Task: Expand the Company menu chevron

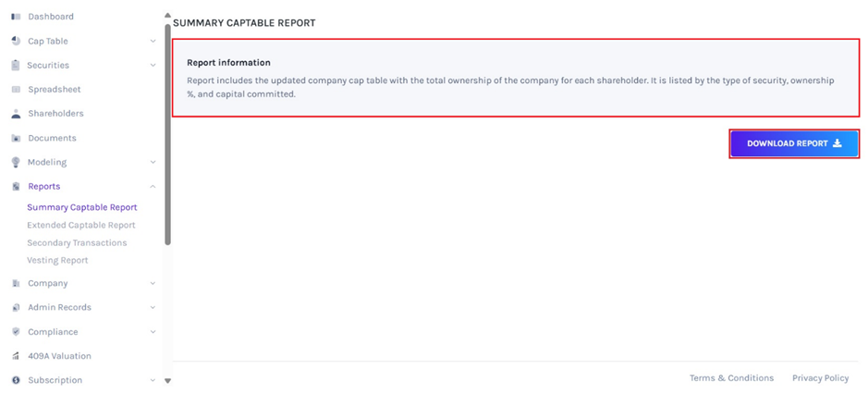Action: pos(153,284)
